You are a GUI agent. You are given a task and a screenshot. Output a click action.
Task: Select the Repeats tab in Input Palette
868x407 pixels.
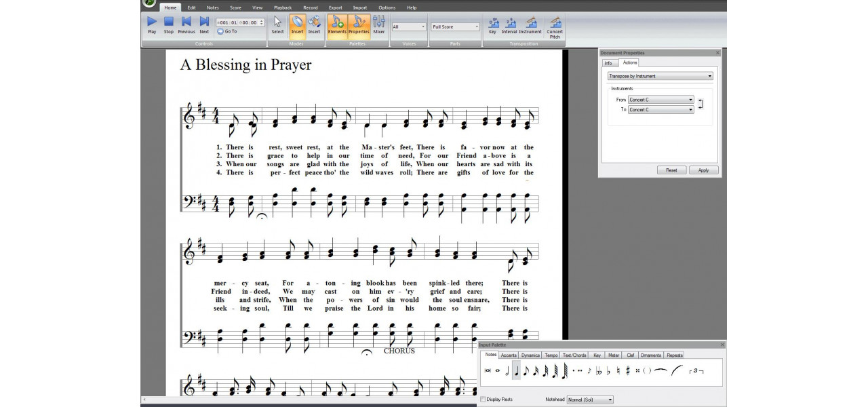coord(675,355)
